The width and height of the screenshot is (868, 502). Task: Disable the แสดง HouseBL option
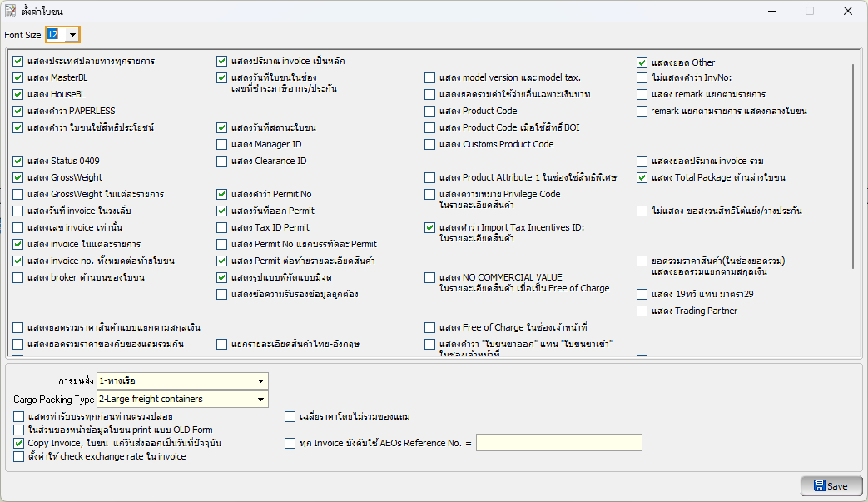pos(19,95)
